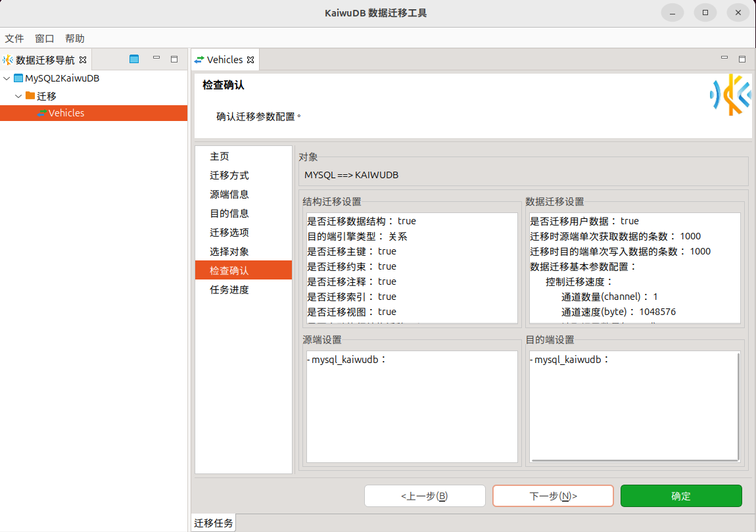The height and width of the screenshot is (532, 756).
Task: Open the 帮助 menu
Action: 75,39
